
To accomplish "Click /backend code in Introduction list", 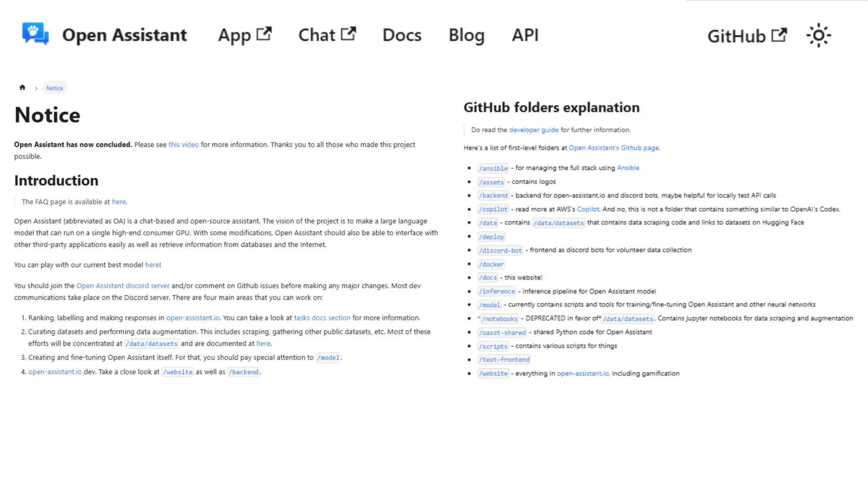I will (243, 372).
